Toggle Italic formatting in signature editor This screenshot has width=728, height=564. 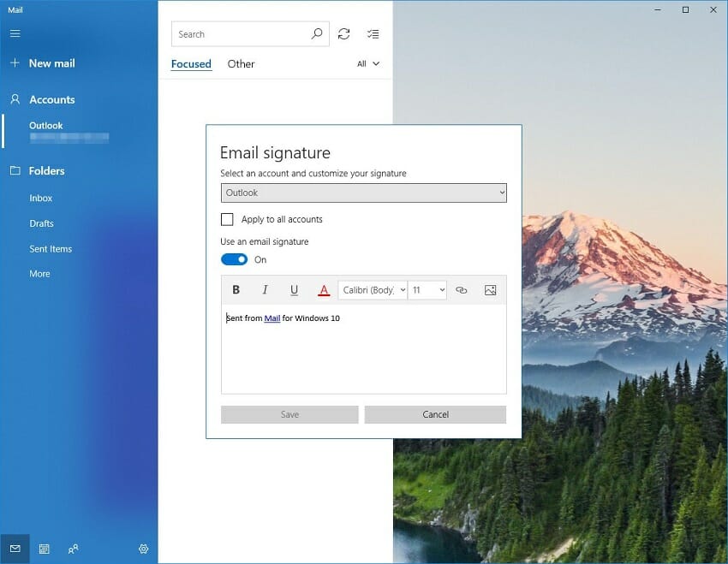[266, 290]
